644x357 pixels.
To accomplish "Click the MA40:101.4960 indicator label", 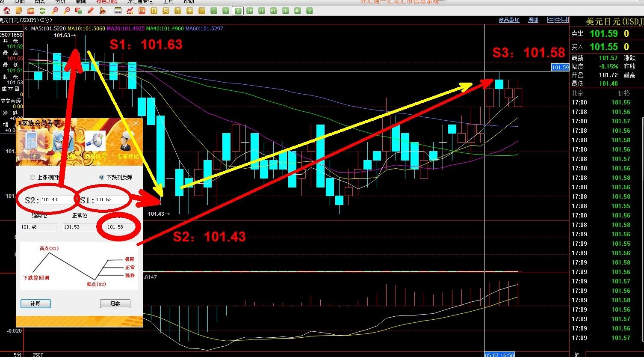I will (165, 29).
